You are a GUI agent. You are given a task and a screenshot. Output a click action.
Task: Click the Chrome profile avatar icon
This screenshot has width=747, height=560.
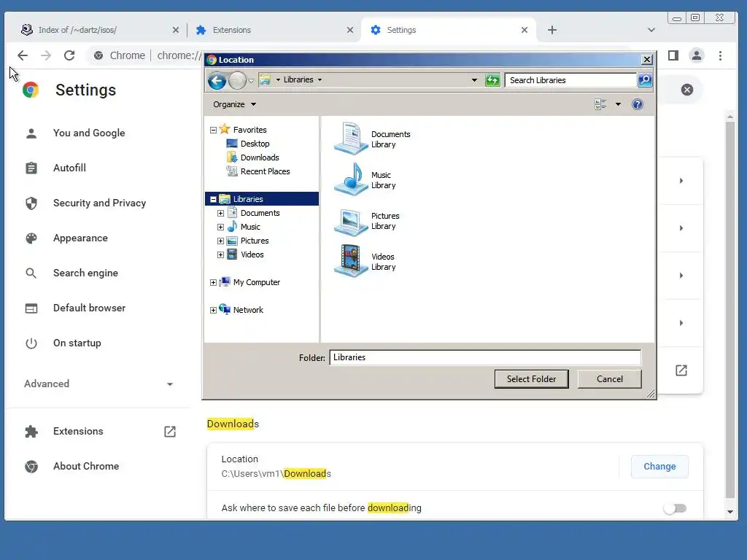(x=697, y=55)
